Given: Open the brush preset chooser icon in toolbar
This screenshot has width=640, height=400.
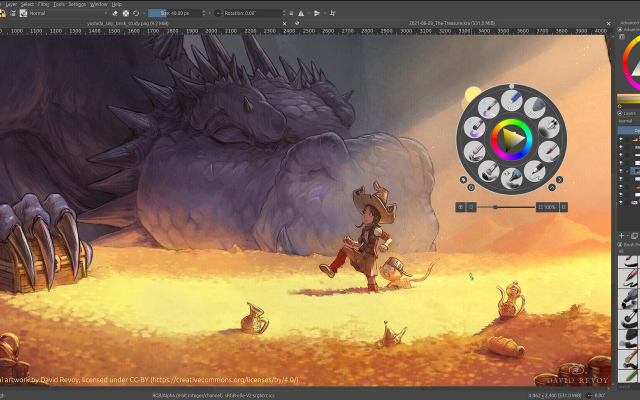Looking at the screenshot, I should click(x=23, y=13).
